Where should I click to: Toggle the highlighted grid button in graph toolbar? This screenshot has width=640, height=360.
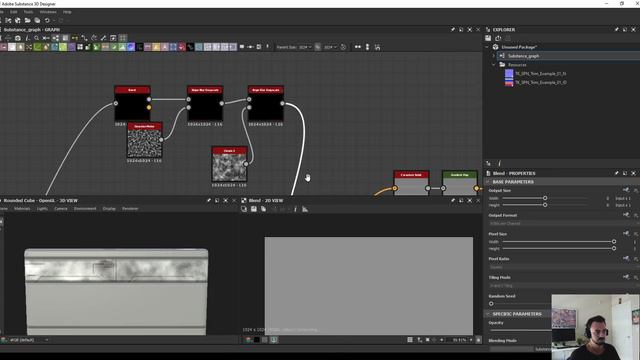tap(123, 38)
